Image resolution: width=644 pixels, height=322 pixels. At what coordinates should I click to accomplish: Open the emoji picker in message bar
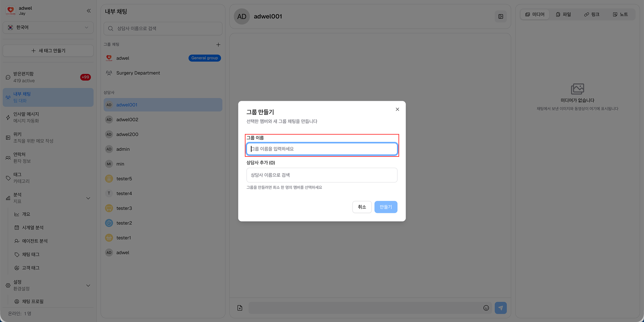[486, 308]
